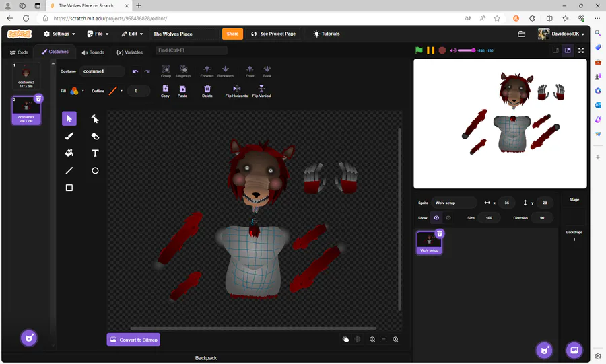The width and height of the screenshot is (606, 364).
Task: Undo the last costume edit
Action: 135,71
